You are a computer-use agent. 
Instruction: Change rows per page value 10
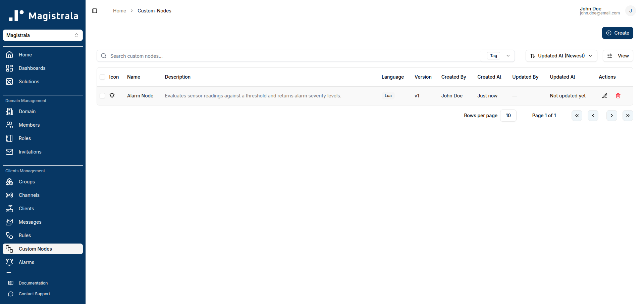click(508, 116)
